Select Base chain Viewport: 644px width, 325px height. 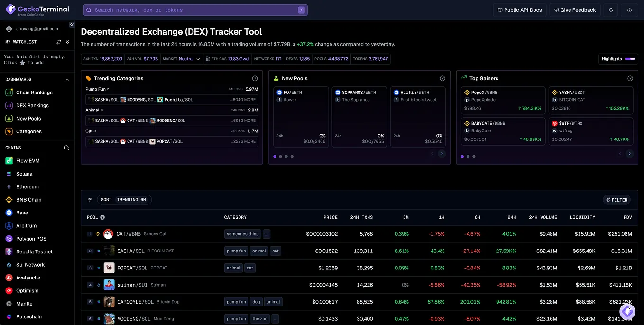22,213
